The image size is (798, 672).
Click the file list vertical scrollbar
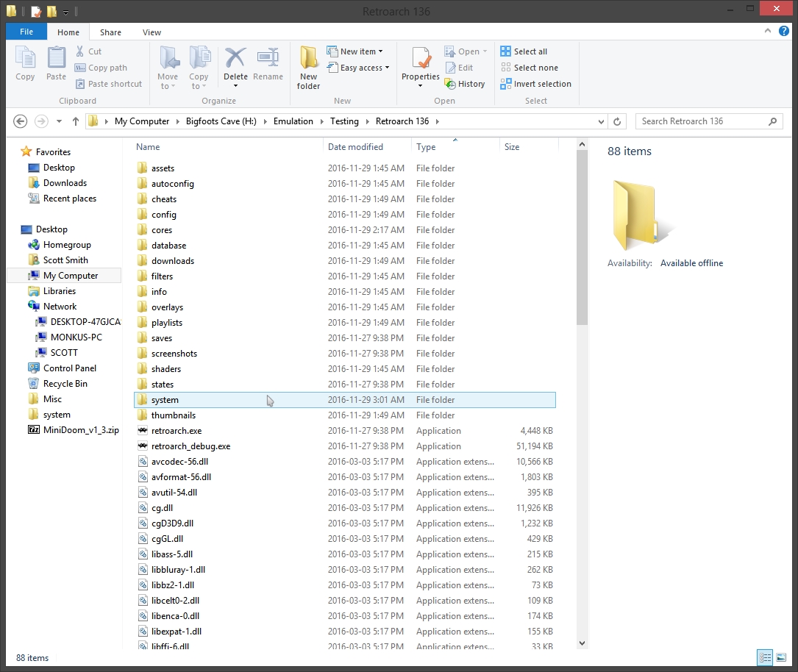(582, 243)
